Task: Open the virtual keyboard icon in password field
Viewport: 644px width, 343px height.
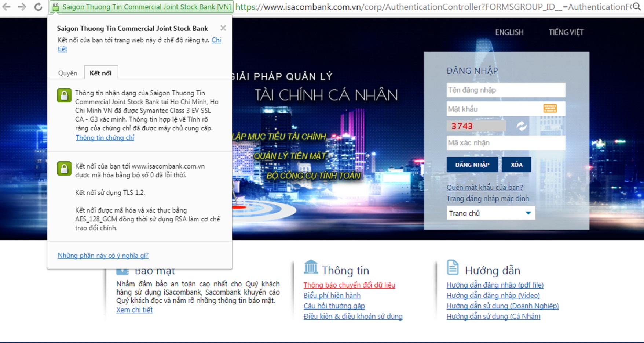Action: (x=550, y=108)
